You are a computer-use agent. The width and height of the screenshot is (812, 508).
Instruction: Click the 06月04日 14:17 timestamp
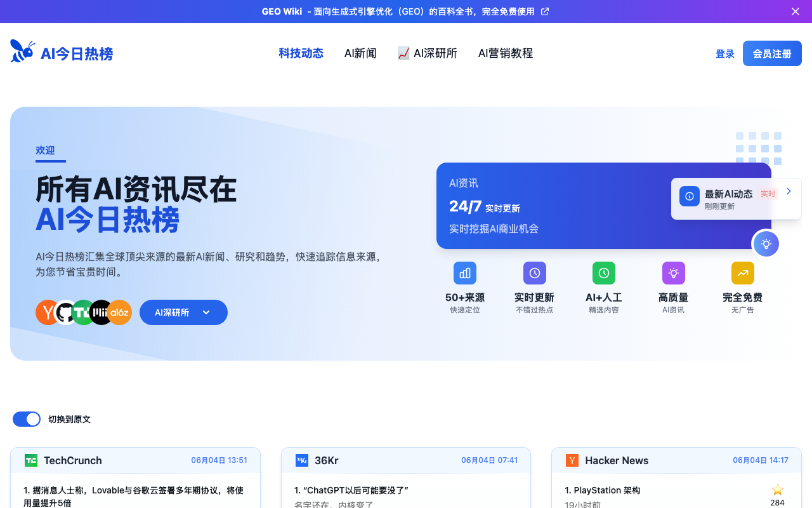pos(761,460)
